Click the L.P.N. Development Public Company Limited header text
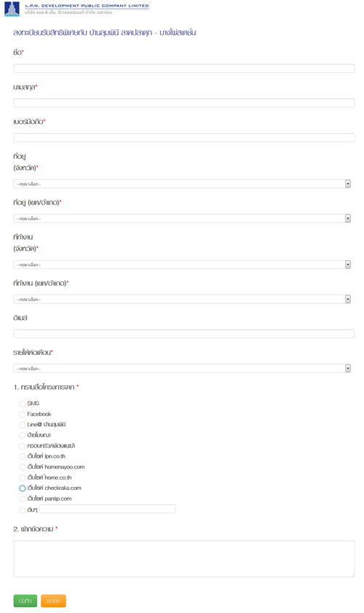This screenshot has height=613, width=364. 87,6
